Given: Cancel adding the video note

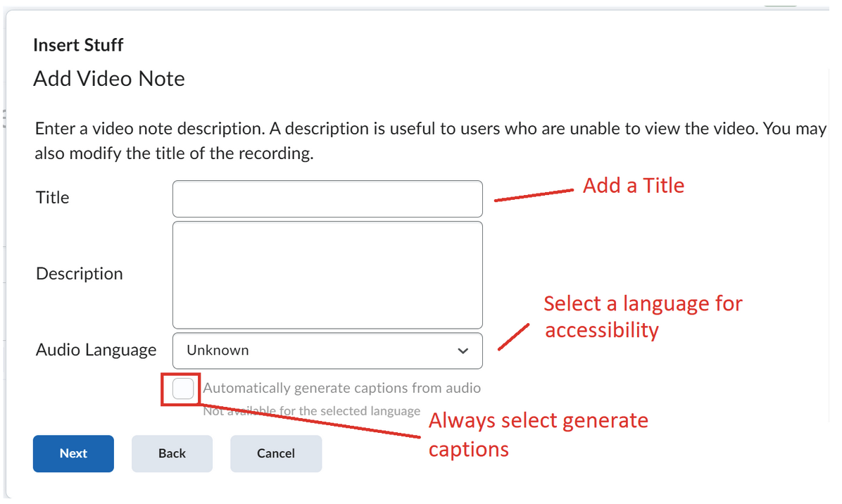Looking at the screenshot, I should [276, 453].
